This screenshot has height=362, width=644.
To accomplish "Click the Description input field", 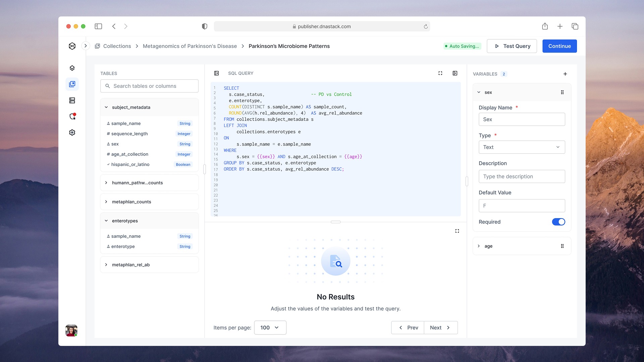I will coord(522,176).
